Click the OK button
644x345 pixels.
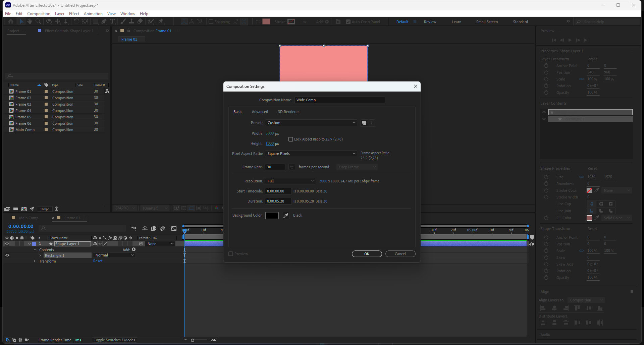[367, 254]
